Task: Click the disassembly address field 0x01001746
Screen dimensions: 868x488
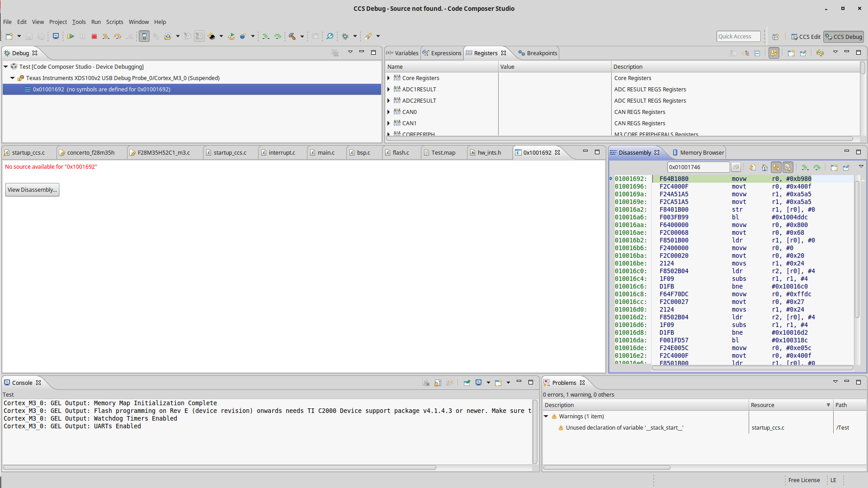Action: (698, 167)
